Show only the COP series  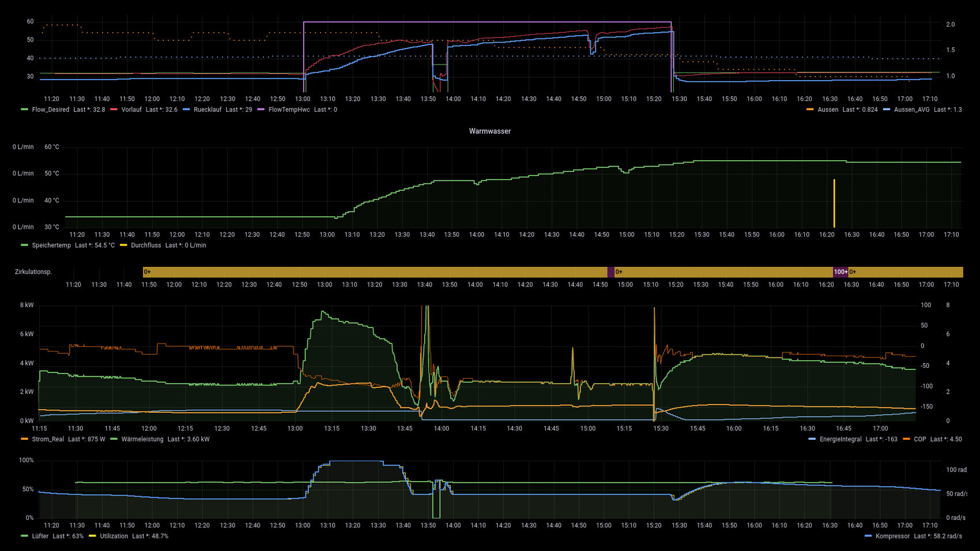click(919, 439)
